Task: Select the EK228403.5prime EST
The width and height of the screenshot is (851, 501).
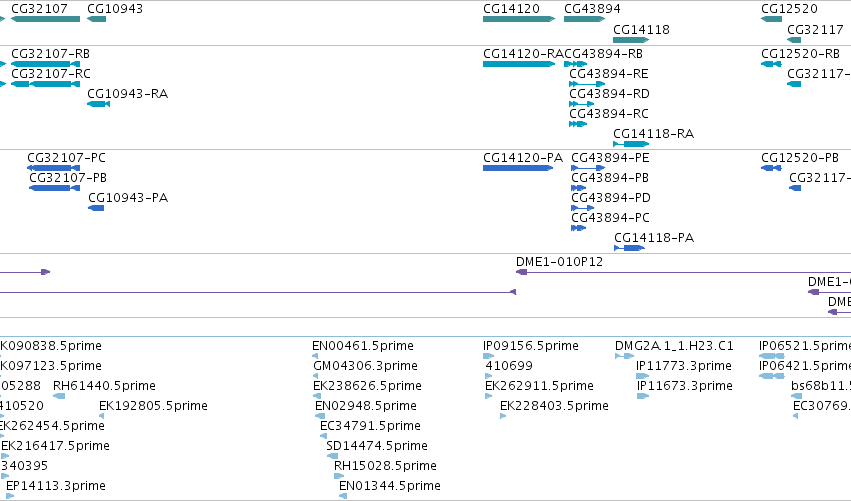Action: [x=503, y=416]
